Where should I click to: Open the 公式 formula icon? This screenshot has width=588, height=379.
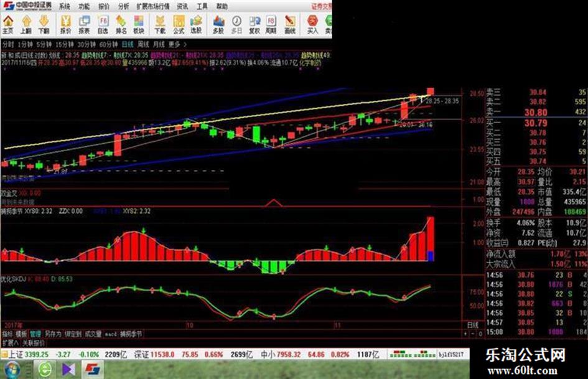(x=179, y=24)
